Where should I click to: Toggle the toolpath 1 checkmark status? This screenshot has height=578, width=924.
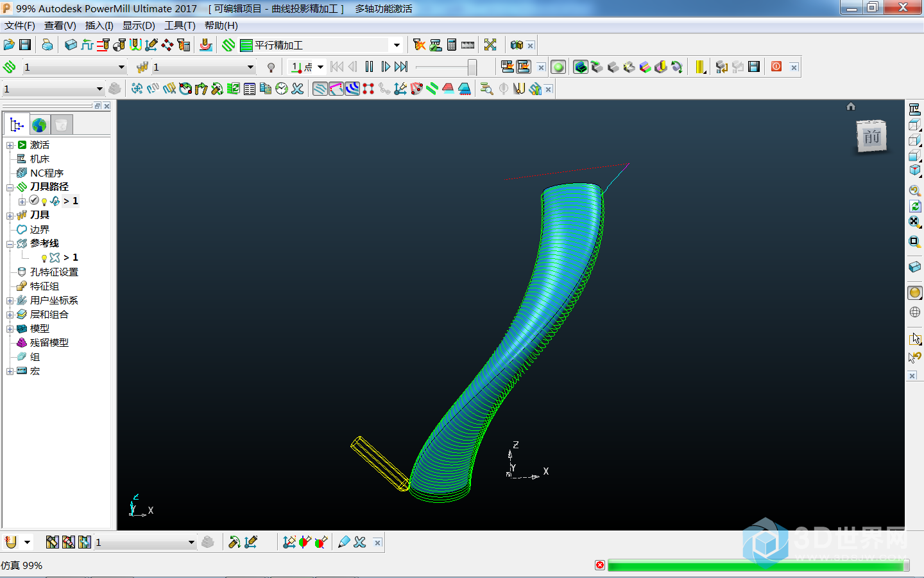34,200
